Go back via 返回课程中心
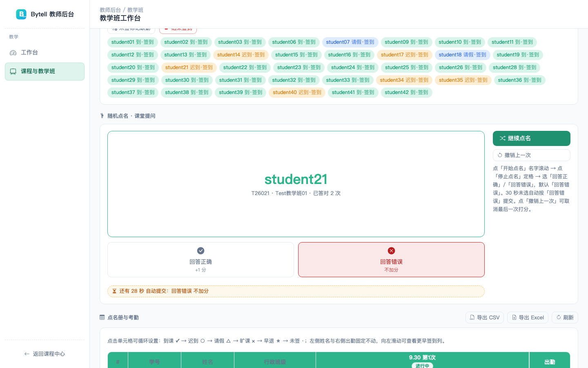This screenshot has width=588, height=368. click(x=45, y=354)
